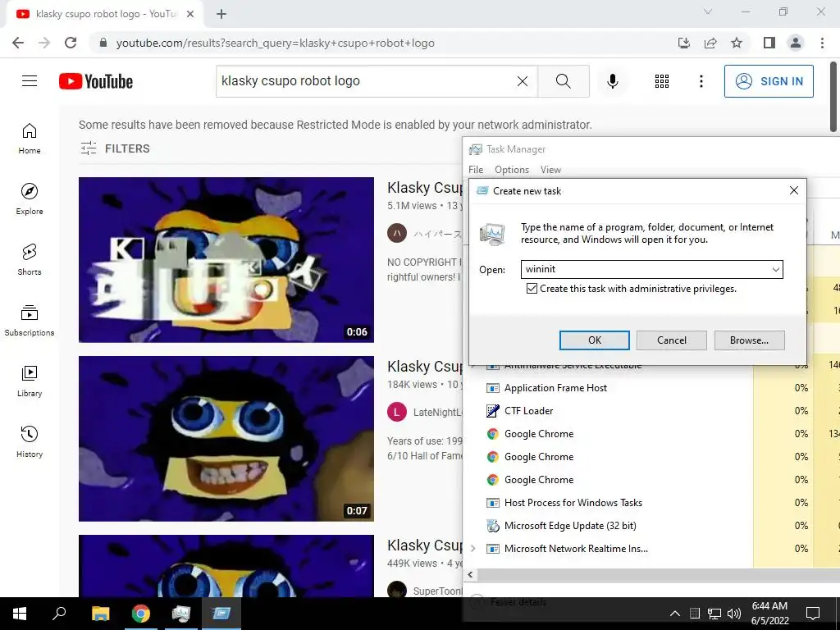
Task: Open the volume control in tray
Action: click(x=734, y=614)
